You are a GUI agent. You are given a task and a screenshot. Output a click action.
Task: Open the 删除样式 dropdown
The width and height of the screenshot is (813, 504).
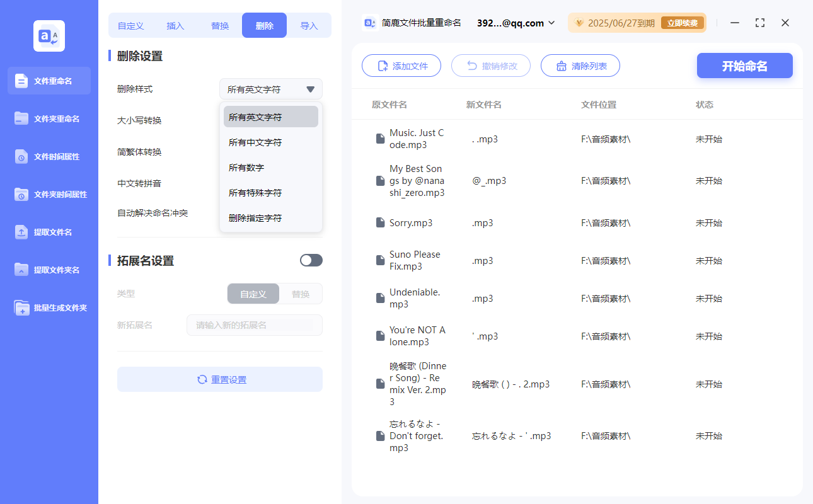pos(270,89)
